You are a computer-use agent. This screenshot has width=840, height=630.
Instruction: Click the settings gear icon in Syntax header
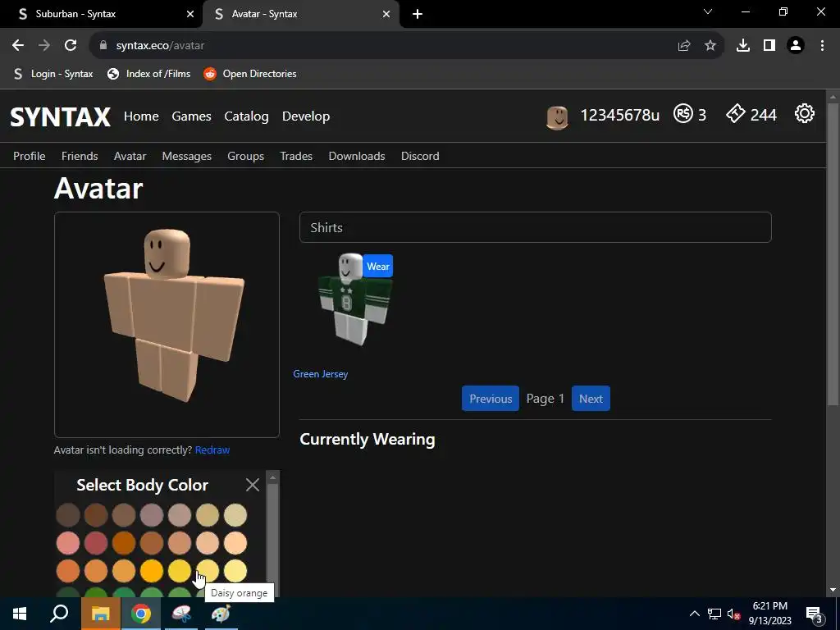coord(804,113)
